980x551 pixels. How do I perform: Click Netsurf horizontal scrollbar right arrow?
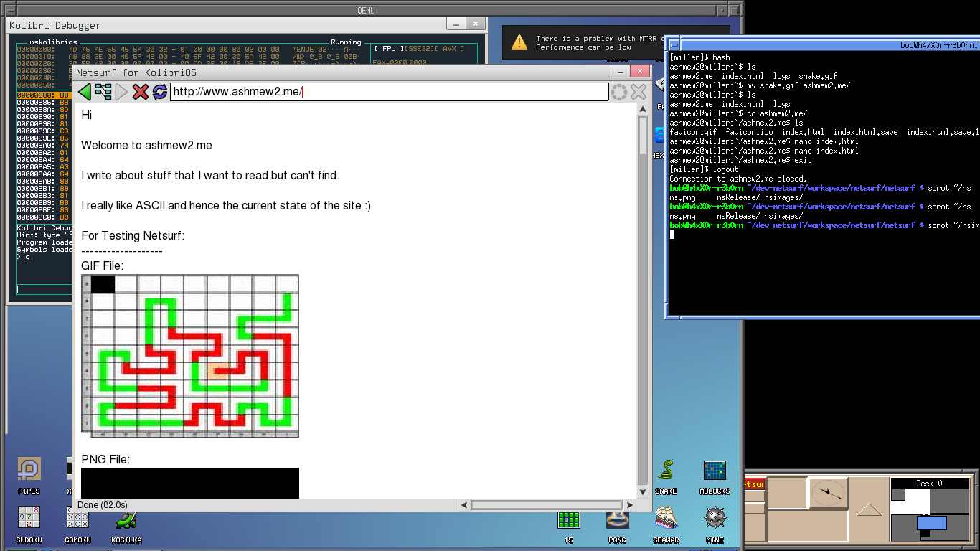(629, 505)
